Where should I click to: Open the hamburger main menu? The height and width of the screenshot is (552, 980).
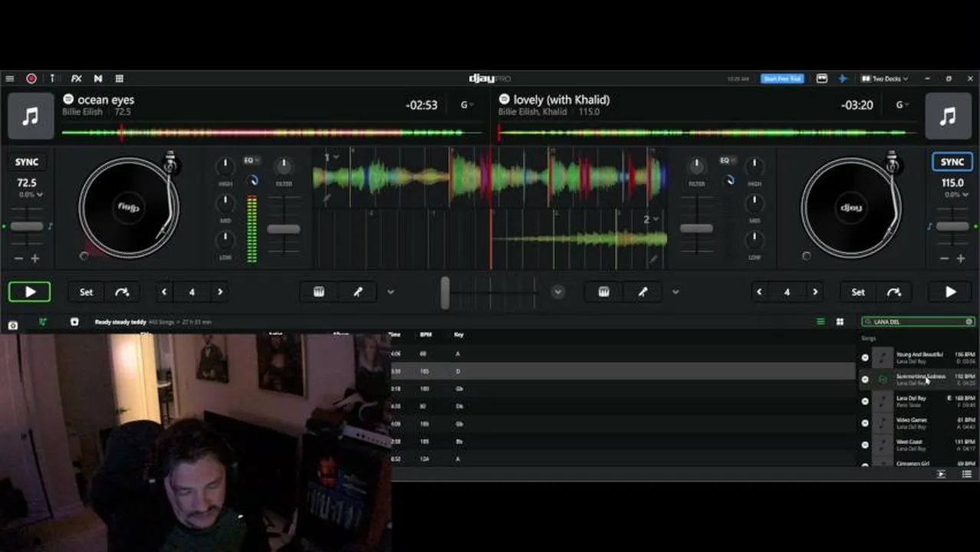[x=9, y=78]
